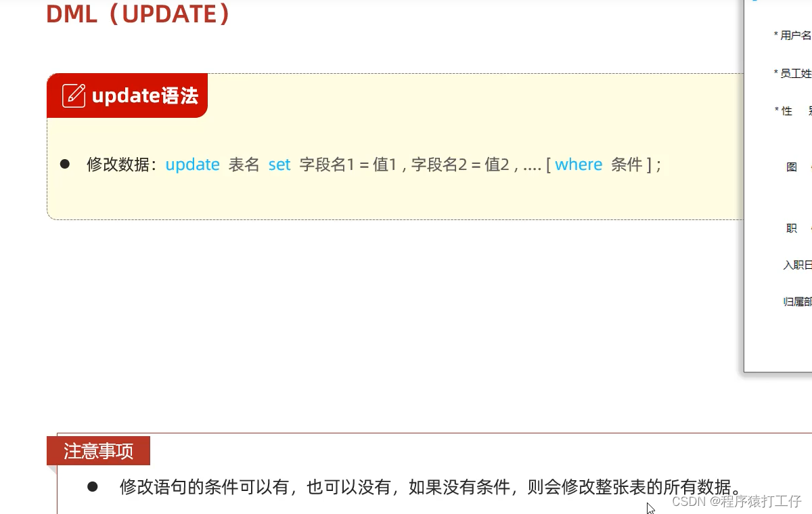Click the DML（UPDATE）slide title

click(x=139, y=14)
